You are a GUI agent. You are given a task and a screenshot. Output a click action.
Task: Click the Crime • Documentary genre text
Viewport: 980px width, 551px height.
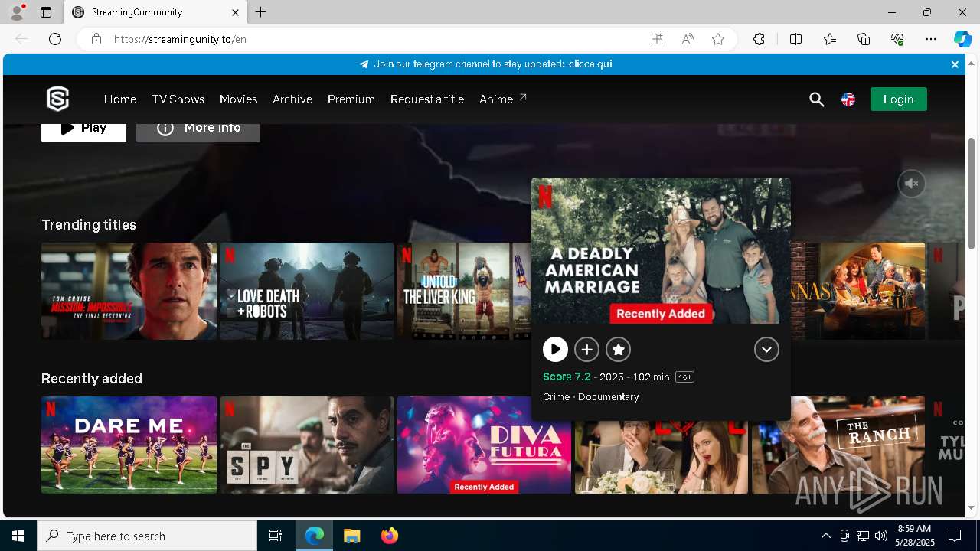click(x=590, y=397)
